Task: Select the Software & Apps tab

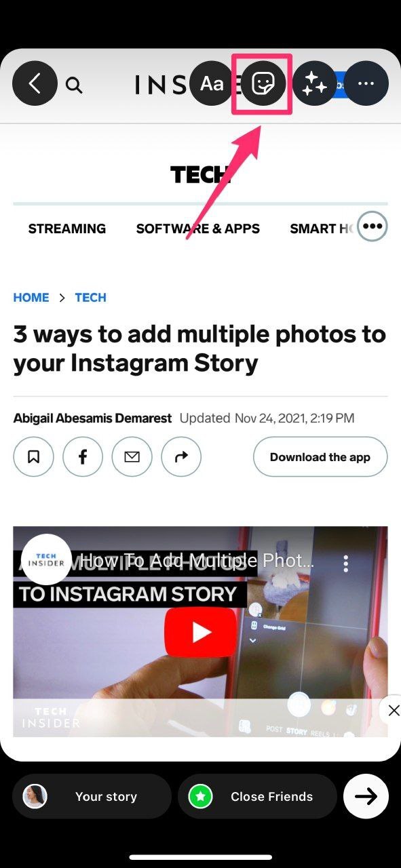Action: coord(198,229)
